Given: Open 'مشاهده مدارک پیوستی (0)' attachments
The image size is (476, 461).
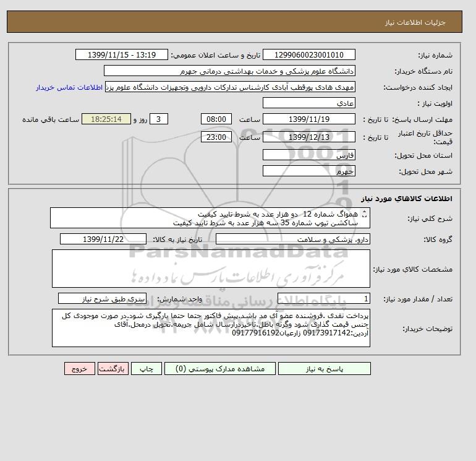Looking at the screenshot, I should click(x=220, y=369).
